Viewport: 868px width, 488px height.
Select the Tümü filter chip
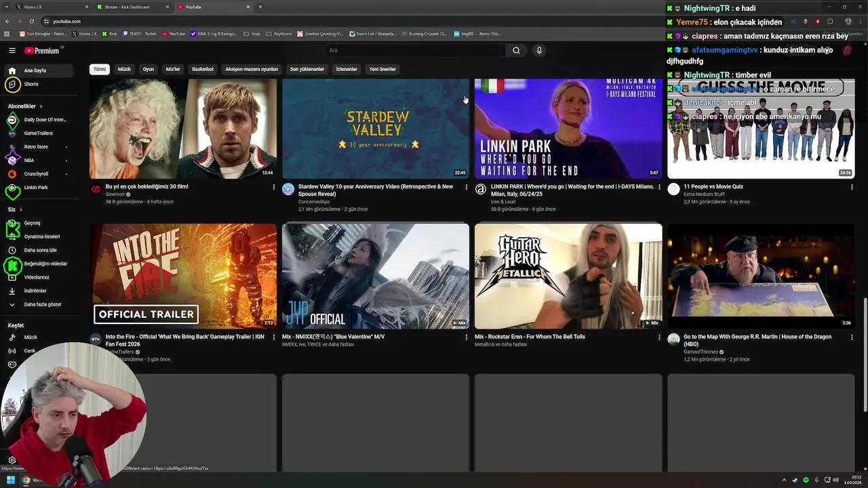tap(100, 69)
